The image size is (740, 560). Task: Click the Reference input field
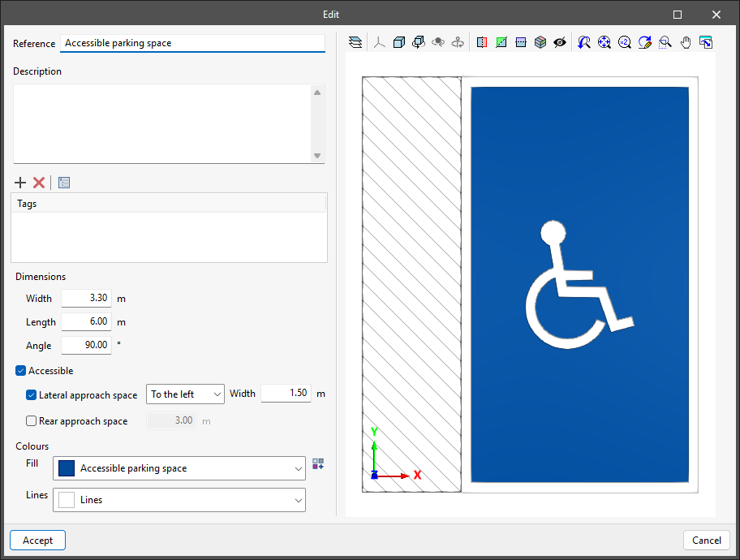click(192, 43)
